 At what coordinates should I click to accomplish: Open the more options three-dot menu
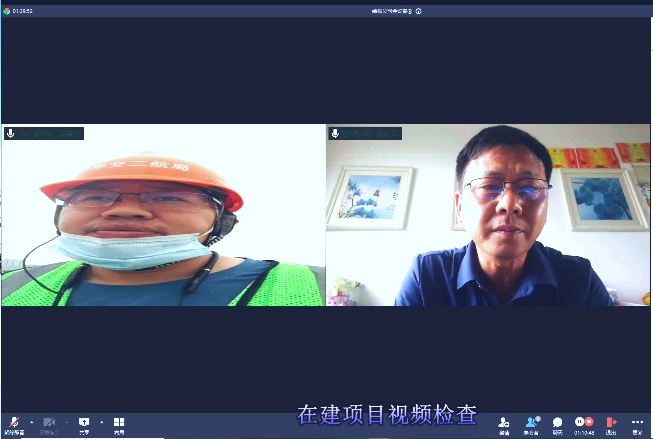[637, 423]
